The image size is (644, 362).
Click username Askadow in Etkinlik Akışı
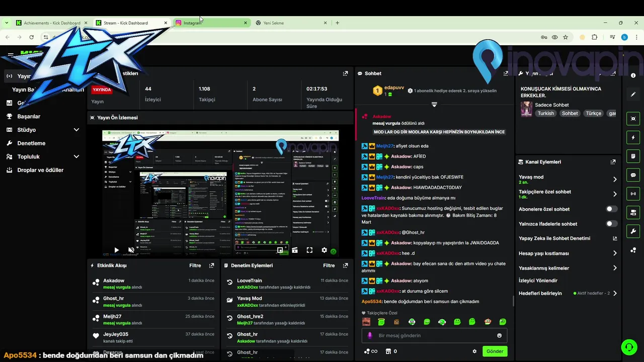114,281
